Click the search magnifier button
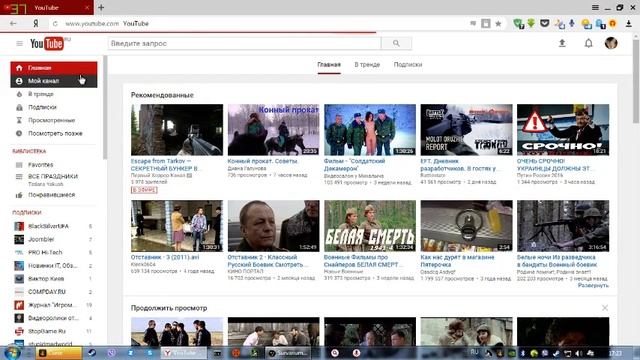The width and height of the screenshot is (640, 360). tap(396, 43)
